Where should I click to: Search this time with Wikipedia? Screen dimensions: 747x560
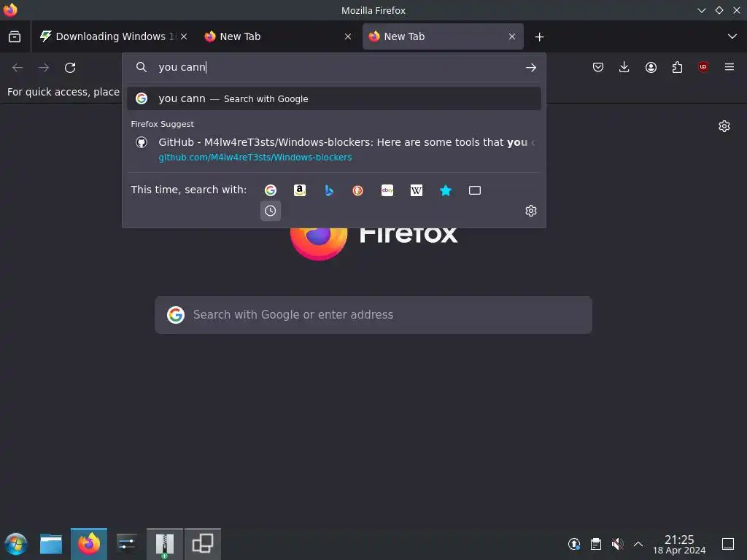[417, 190]
